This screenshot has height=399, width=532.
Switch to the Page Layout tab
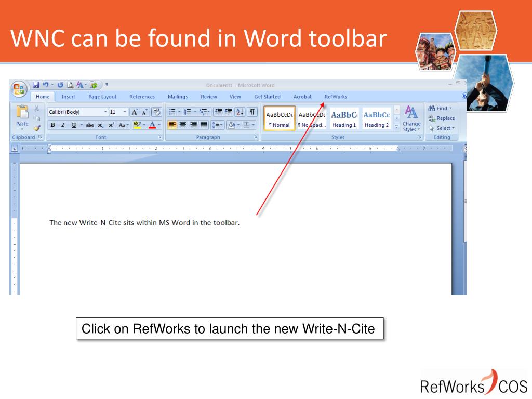(102, 97)
